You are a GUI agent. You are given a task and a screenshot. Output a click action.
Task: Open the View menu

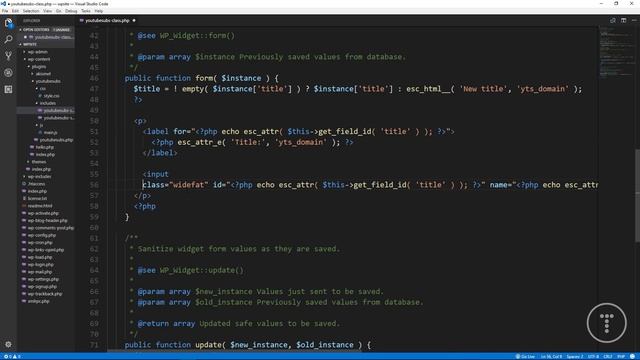47,11
